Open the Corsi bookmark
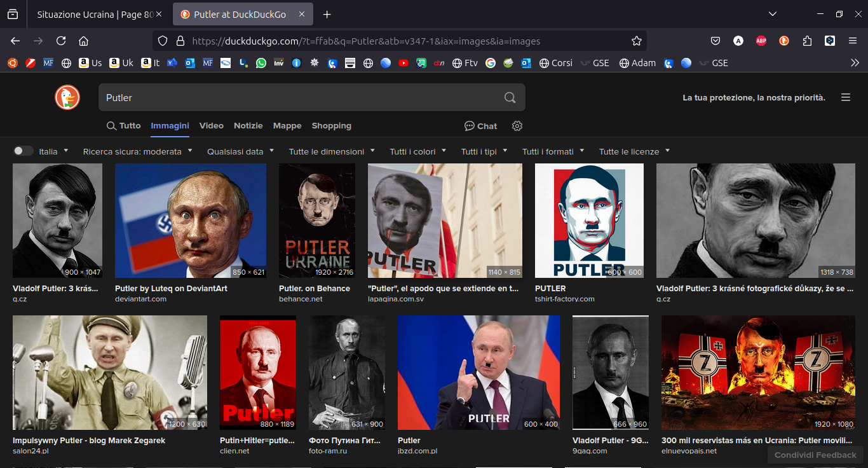The image size is (868, 468). pos(555,63)
